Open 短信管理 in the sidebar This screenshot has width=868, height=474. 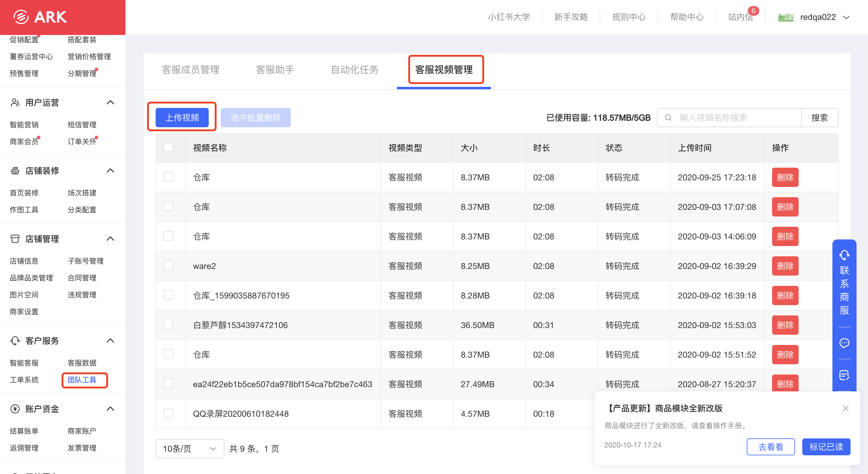click(x=82, y=125)
